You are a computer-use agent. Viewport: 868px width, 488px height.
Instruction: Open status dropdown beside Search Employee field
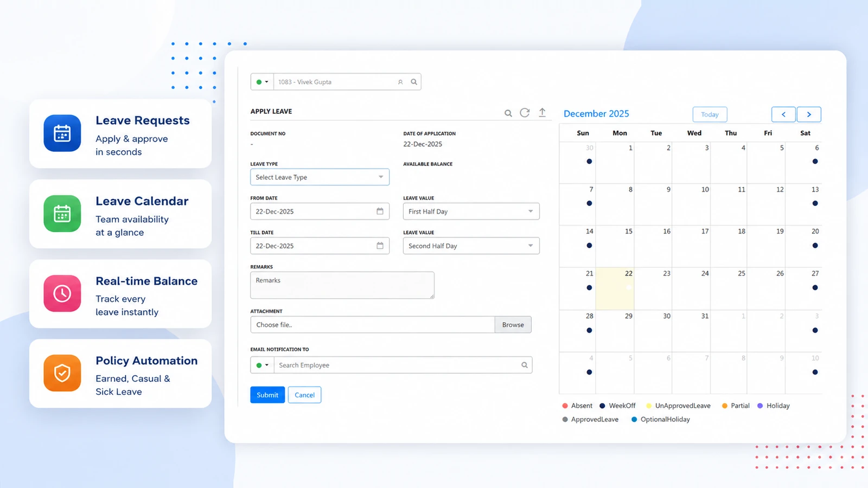pos(262,365)
